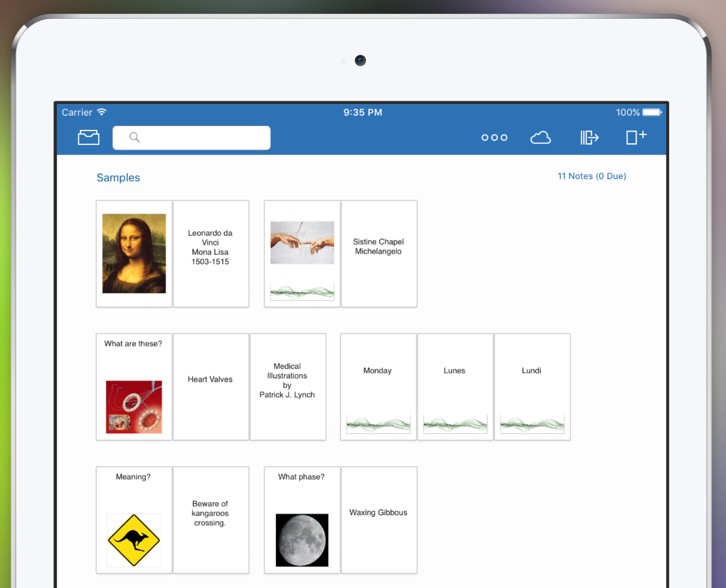Tap the heart valves illustration image
Viewport: 726px width, 588px height.
[x=134, y=407]
